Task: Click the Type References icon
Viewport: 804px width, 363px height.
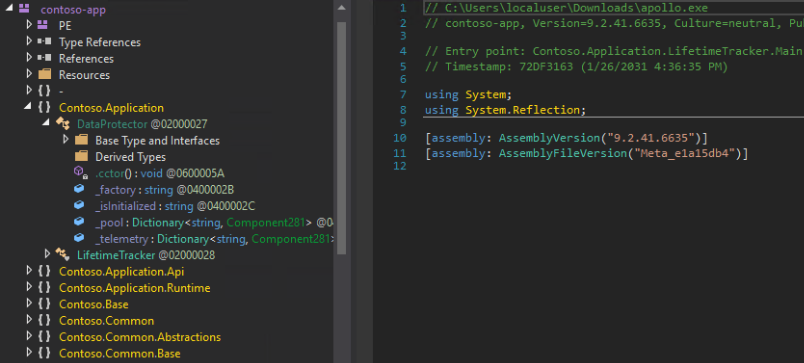Action: pyautogui.click(x=44, y=42)
